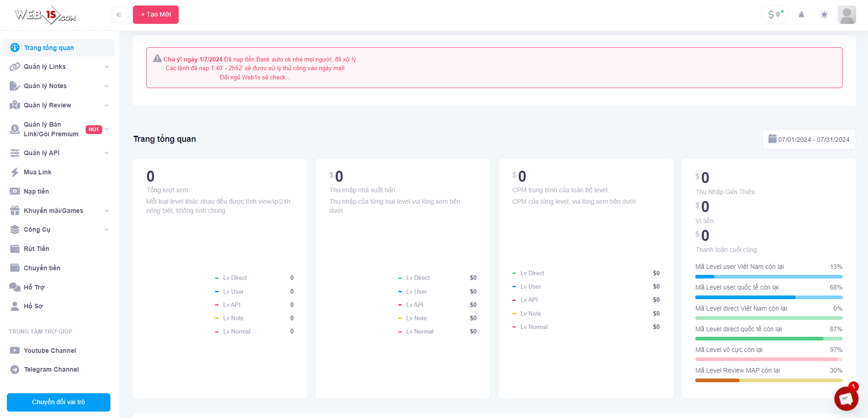Click Mã Level vô cực progress bar
Screen dimensions: 868x418
pyautogui.click(x=769, y=359)
